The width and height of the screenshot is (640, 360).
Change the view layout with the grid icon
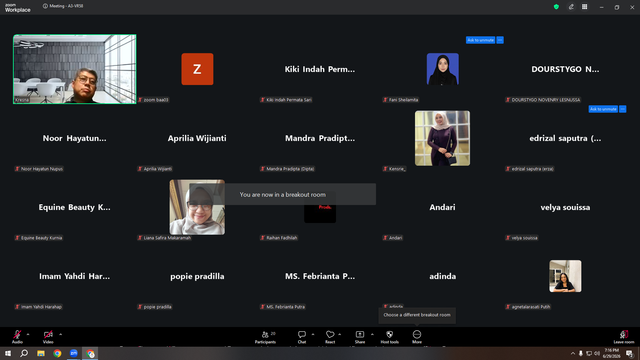[x=584, y=7]
